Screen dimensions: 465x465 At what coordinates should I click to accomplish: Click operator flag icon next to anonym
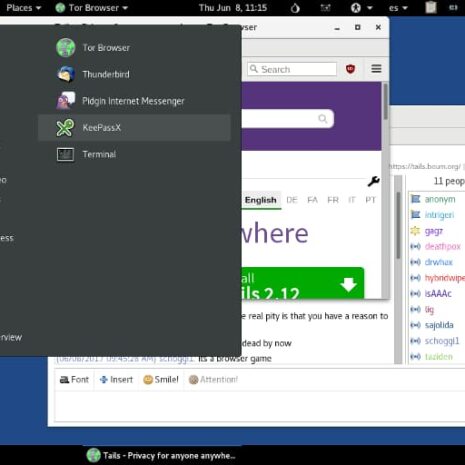point(415,199)
